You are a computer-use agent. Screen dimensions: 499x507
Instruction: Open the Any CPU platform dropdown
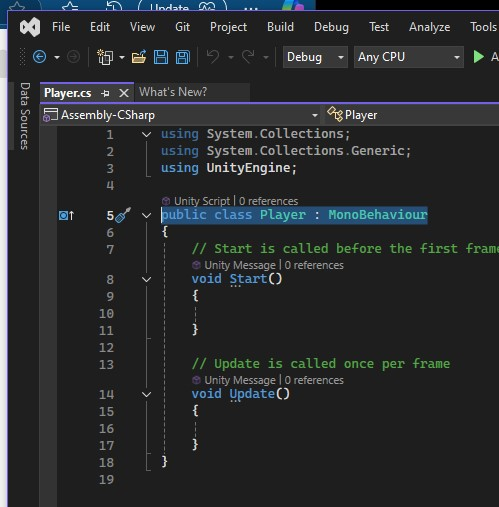409,57
